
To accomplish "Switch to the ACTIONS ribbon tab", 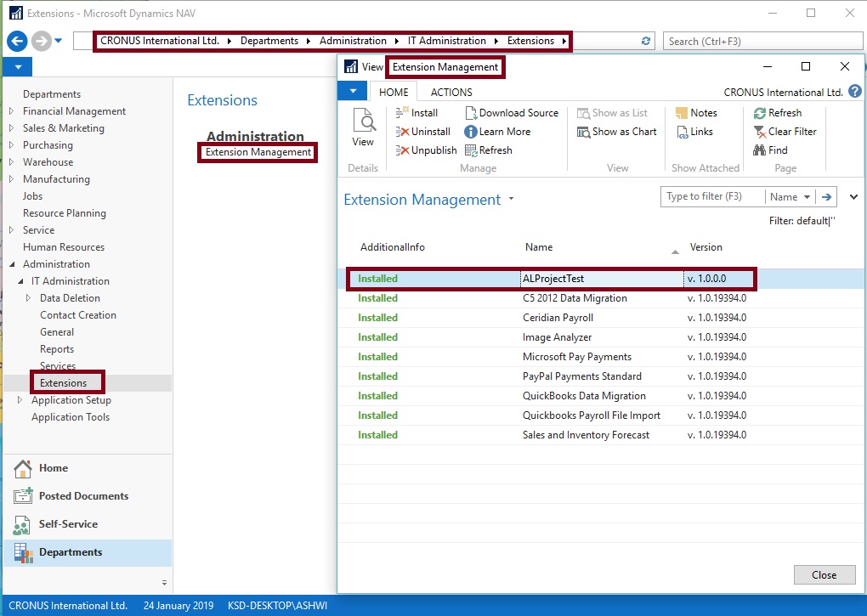I will [x=450, y=92].
